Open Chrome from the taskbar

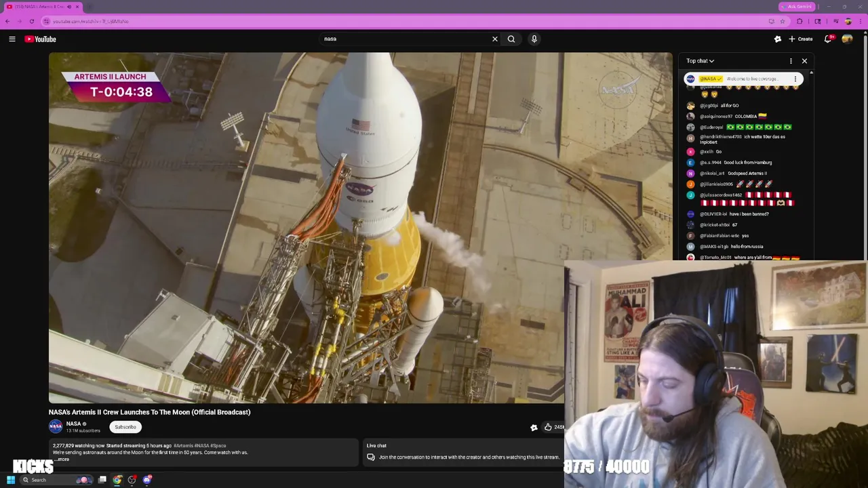(117, 480)
